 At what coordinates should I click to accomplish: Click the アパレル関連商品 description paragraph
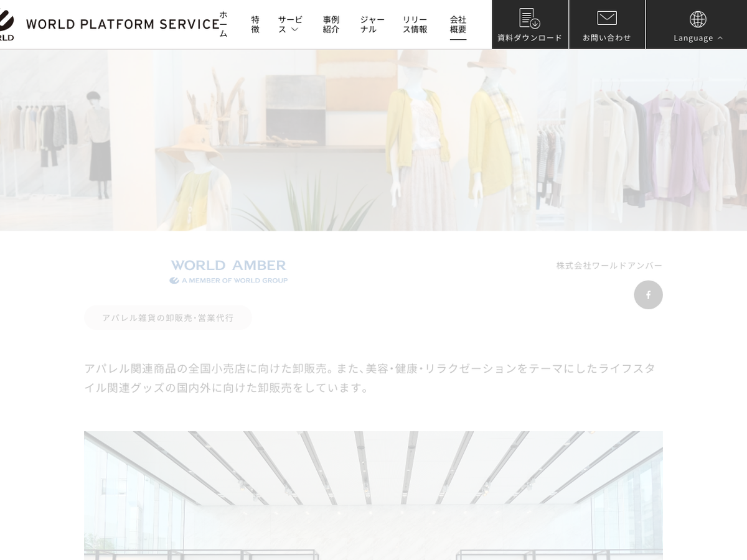(370, 378)
